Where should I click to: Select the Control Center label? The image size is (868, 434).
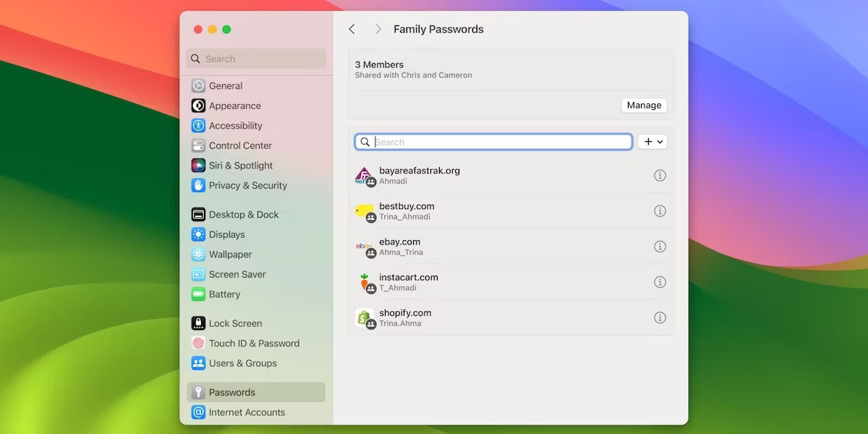click(241, 145)
